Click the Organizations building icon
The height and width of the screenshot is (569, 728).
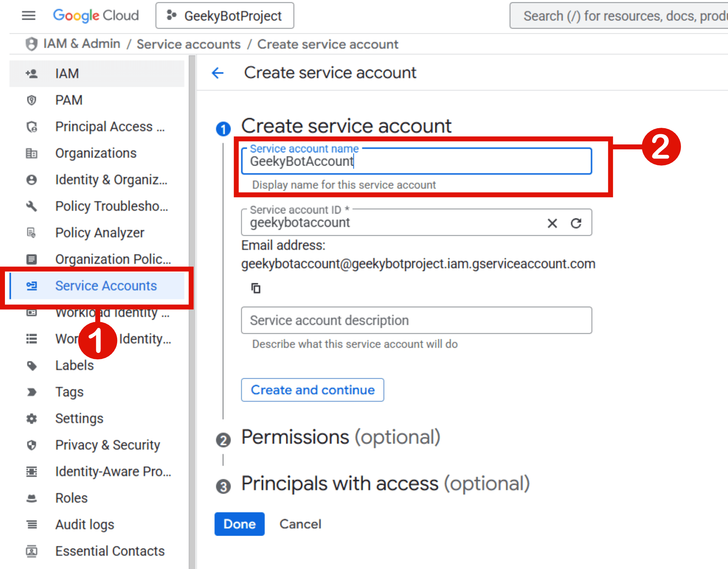(31, 153)
